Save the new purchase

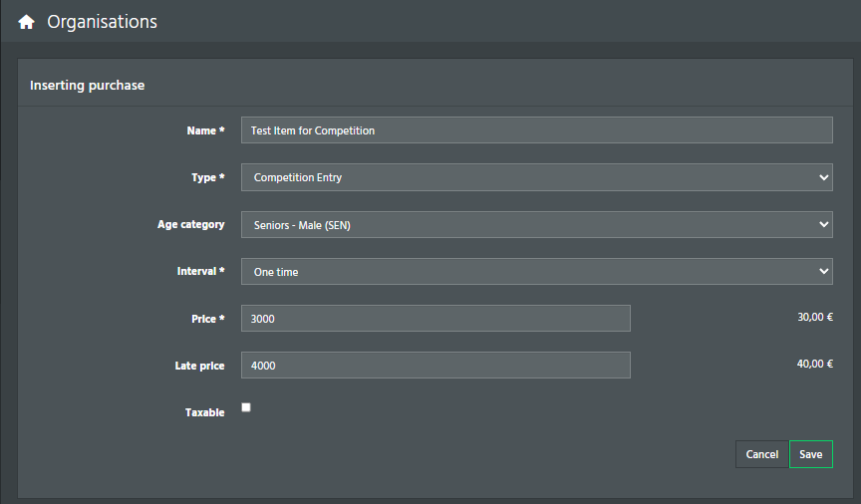point(810,454)
